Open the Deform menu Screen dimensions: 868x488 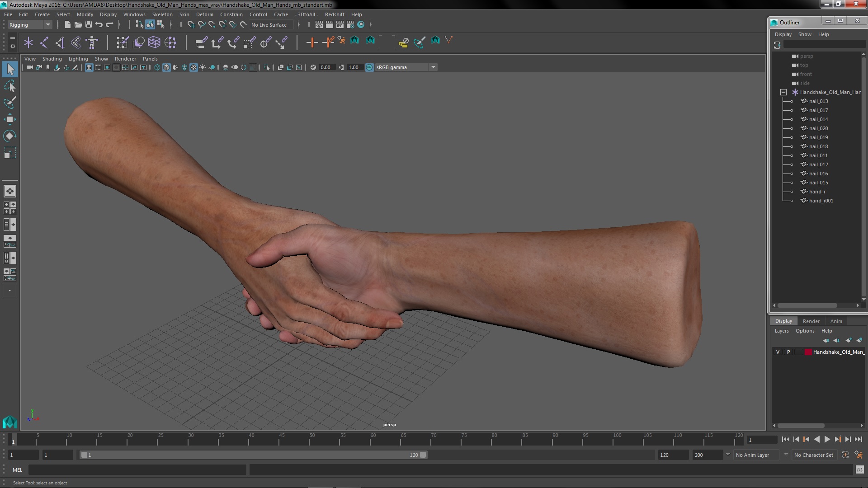click(204, 14)
